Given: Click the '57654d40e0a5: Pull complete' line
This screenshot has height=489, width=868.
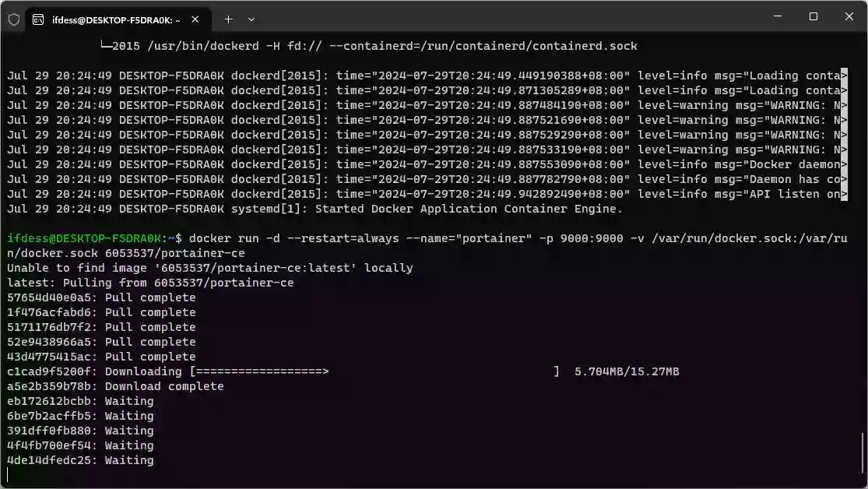Looking at the screenshot, I should tap(101, 297).
